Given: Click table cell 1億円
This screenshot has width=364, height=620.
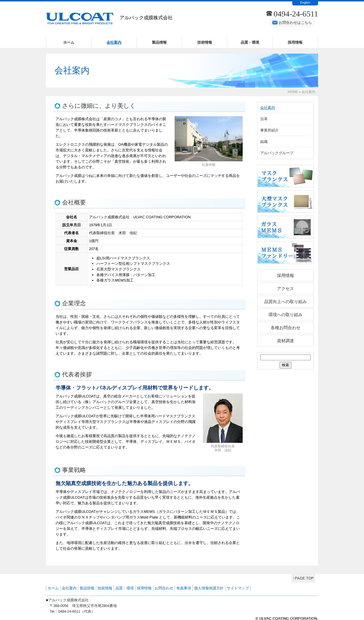Looking at the screenshot, I should (165, 241).
